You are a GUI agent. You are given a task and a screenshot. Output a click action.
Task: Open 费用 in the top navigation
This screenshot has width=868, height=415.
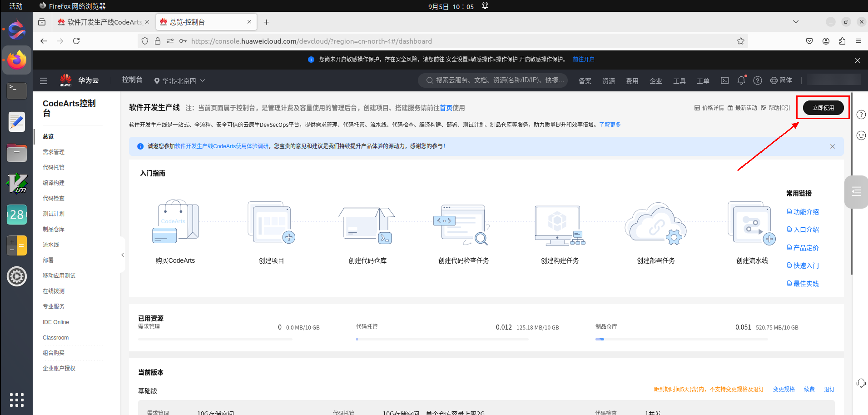coord(632,81)
